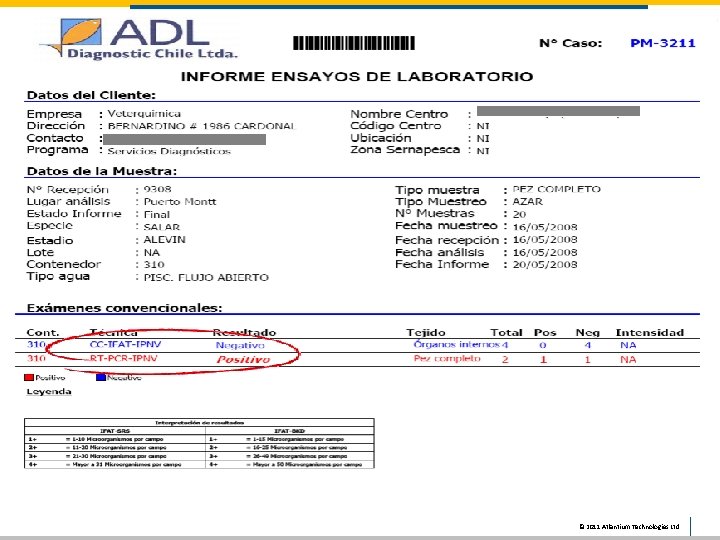
Task: Select the Positivo result cell
Action: pos(243,360)
